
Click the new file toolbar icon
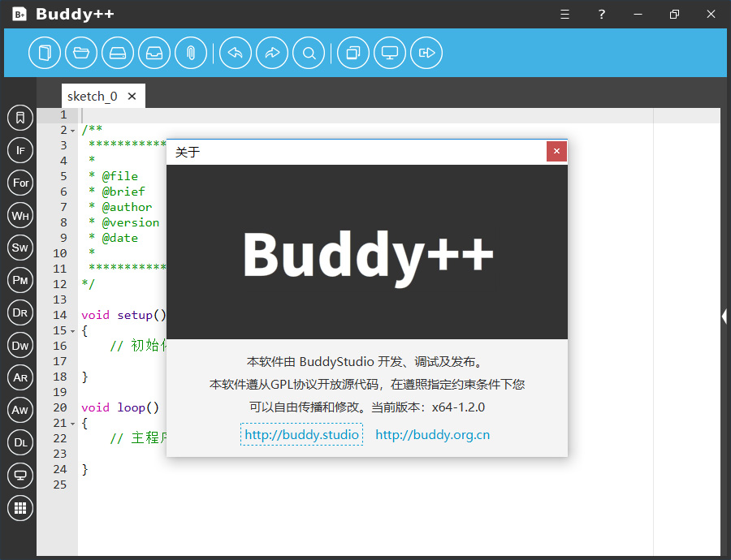point(45,53)
